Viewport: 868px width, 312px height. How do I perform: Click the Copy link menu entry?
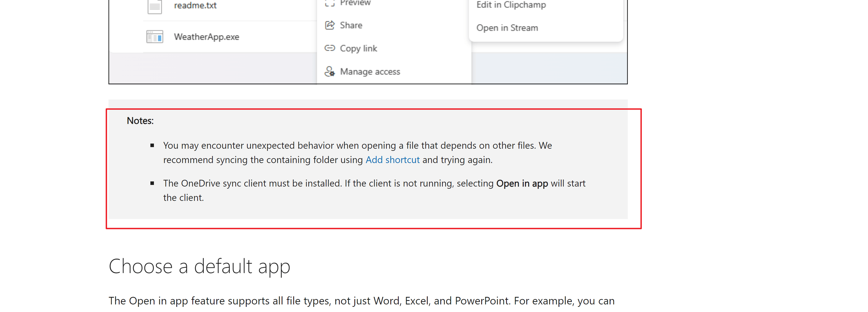(x=358, y=48)
